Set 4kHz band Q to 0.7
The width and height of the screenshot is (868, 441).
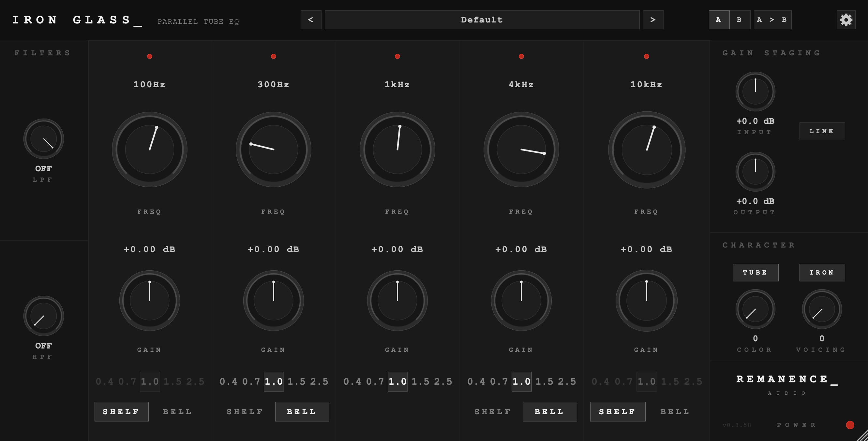[499, 381]
